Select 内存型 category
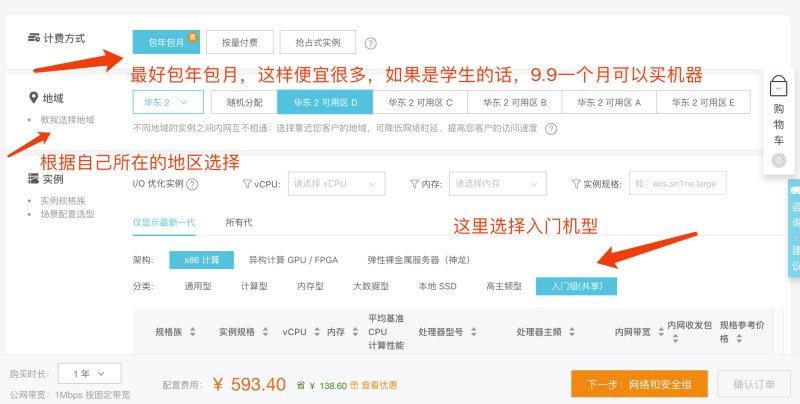 310,286
